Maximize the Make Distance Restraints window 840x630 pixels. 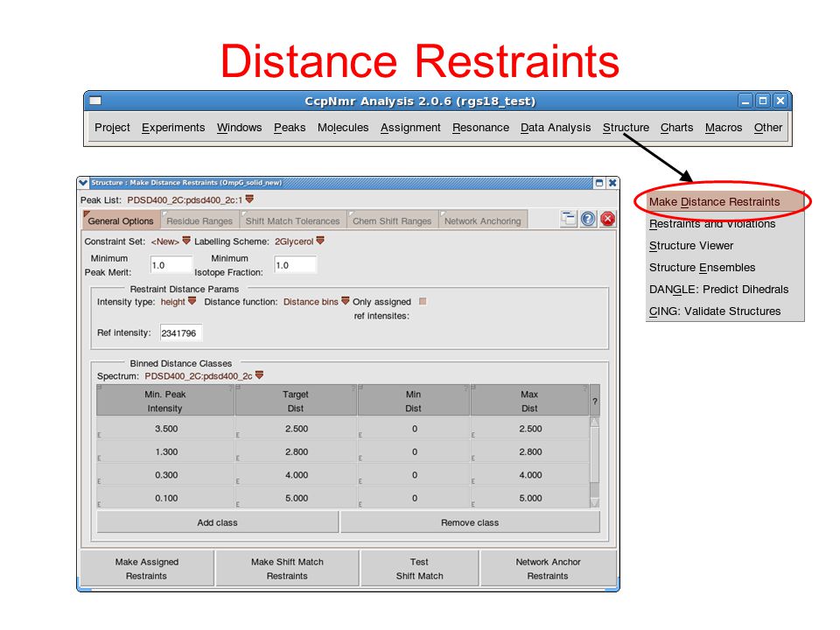pyautogui.click(x=599, y=183)
